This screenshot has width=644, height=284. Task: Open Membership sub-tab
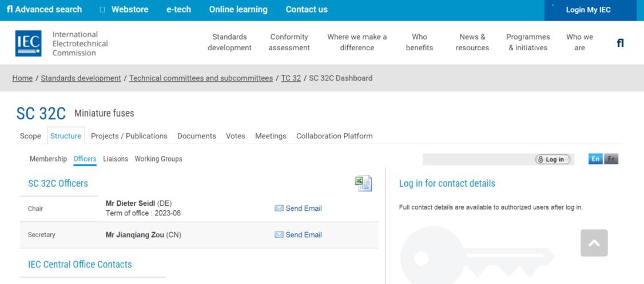pyautogui.click(x=48, y=159)
